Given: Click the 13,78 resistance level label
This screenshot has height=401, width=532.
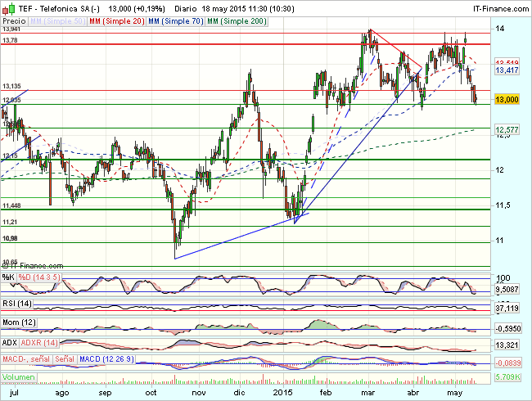Looking at the screenshot, I should click(10, 40).
